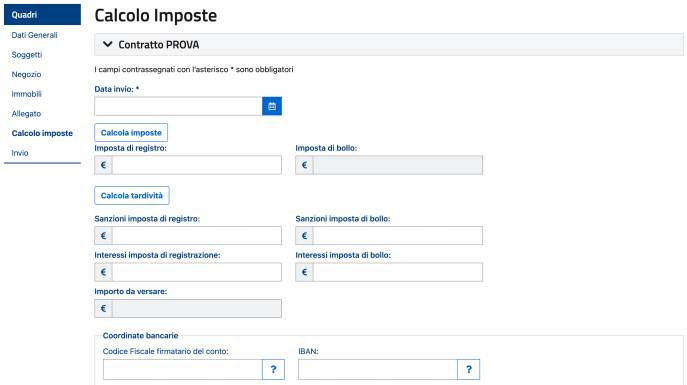This screenshot has height=385, width=687.
Task: Click the IBAN text field
Action: click(378, 369)
